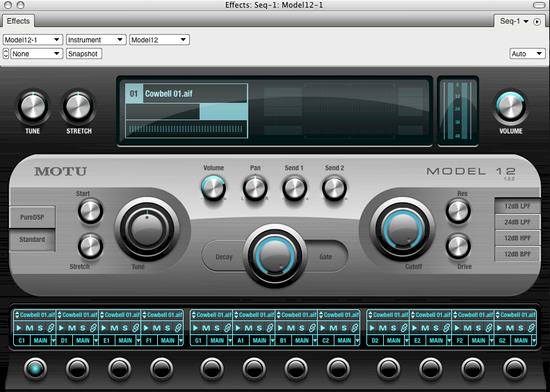This screenshot has height=392, width=550.
Task: Select the 12dB HPF filter type
Action: [517, 238]
